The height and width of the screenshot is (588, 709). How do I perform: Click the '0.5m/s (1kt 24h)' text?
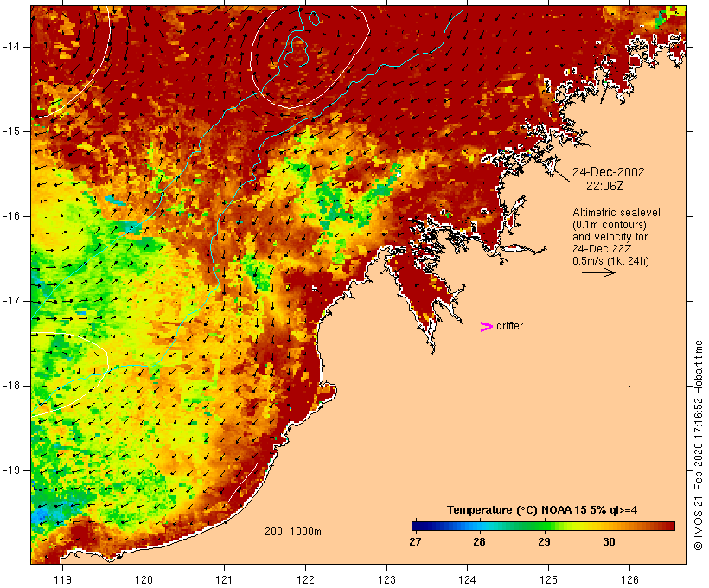[611, 261]
